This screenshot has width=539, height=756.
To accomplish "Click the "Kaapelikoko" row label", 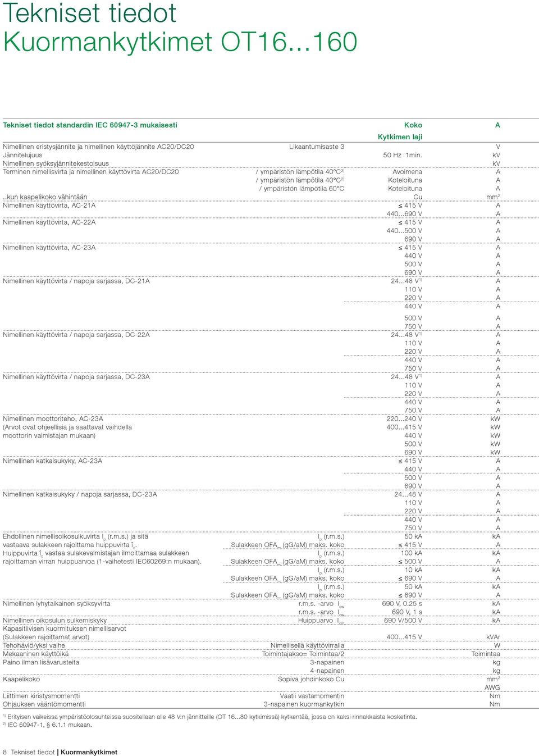I will click(x=21, y=680).
